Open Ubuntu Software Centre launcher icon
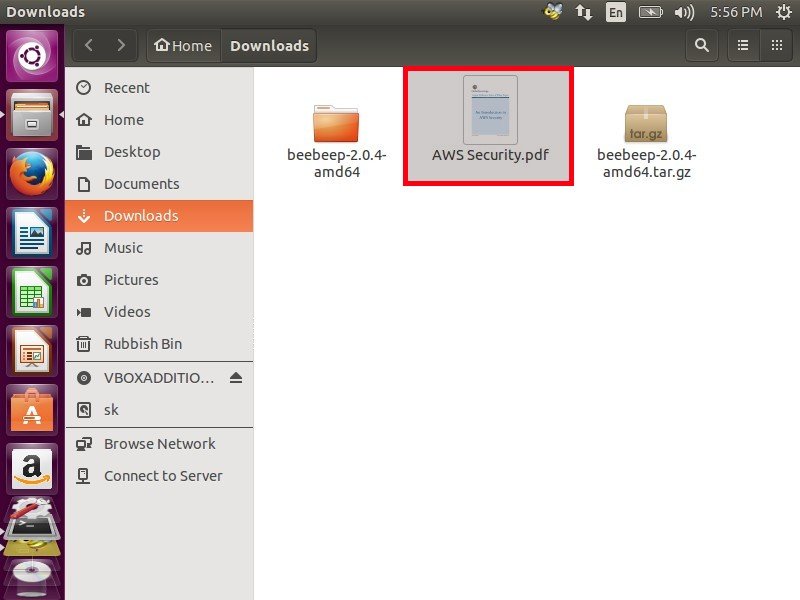This screenshot has width=800, height=600. coord(32,410)
